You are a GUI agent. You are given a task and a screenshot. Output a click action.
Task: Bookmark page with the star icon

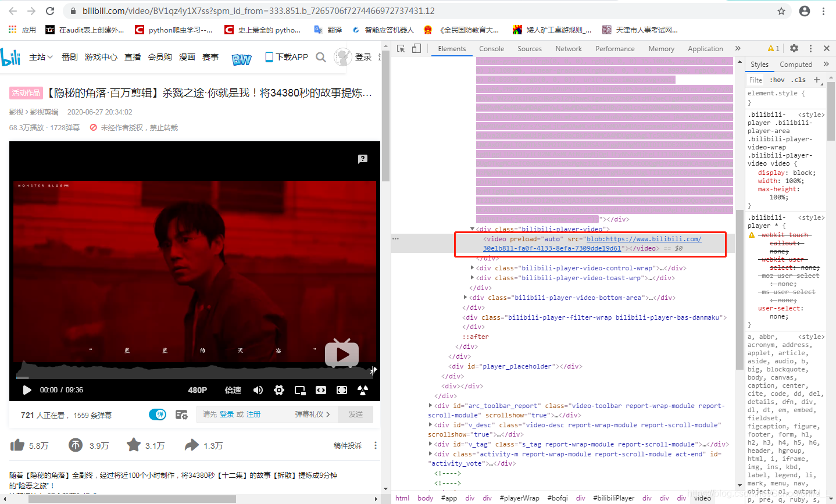coord(781,11)
